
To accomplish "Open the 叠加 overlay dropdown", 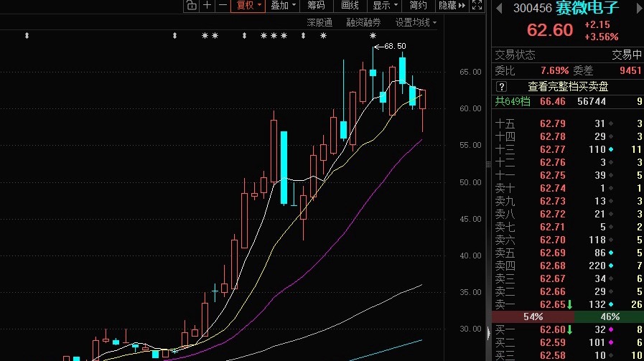I will pyautogui.click(x=283, y=5).
